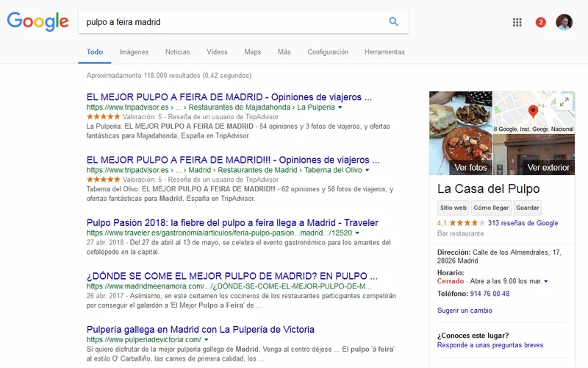Open the La Pulperia TripAdvisor result title
Viewport: 588px width, 368px height.
click(229, 97)
